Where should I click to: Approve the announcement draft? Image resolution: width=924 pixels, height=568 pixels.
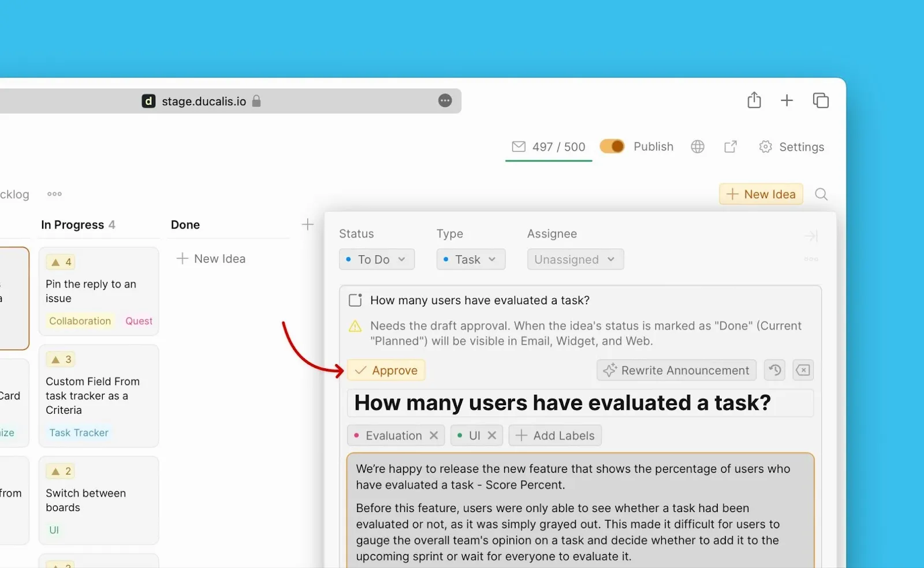tap(386, 371)
